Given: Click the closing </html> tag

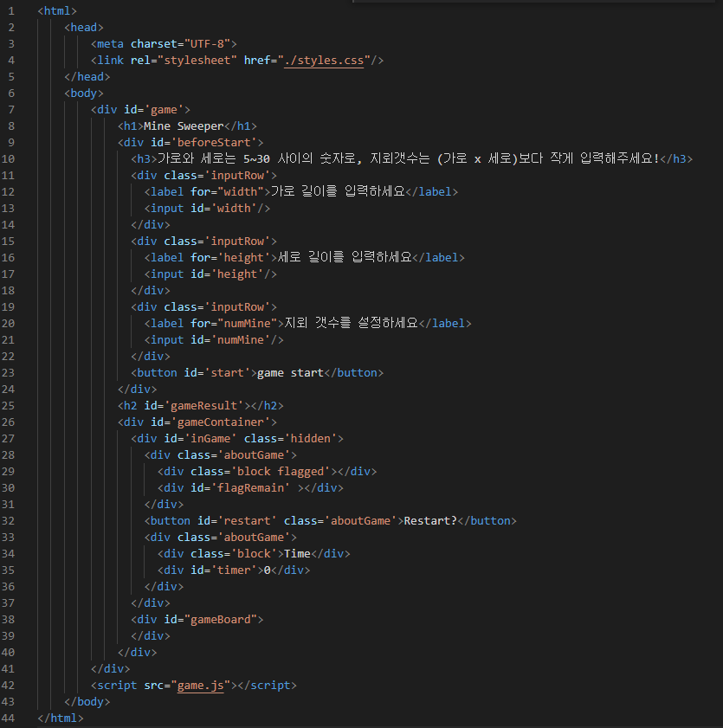Looking at the screenshot, I should point(61,718).
